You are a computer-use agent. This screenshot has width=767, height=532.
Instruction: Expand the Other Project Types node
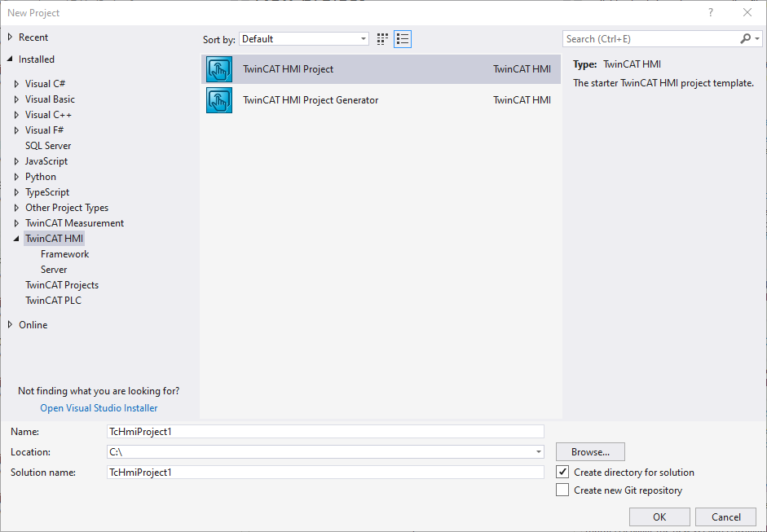click(x=16, y=208)
